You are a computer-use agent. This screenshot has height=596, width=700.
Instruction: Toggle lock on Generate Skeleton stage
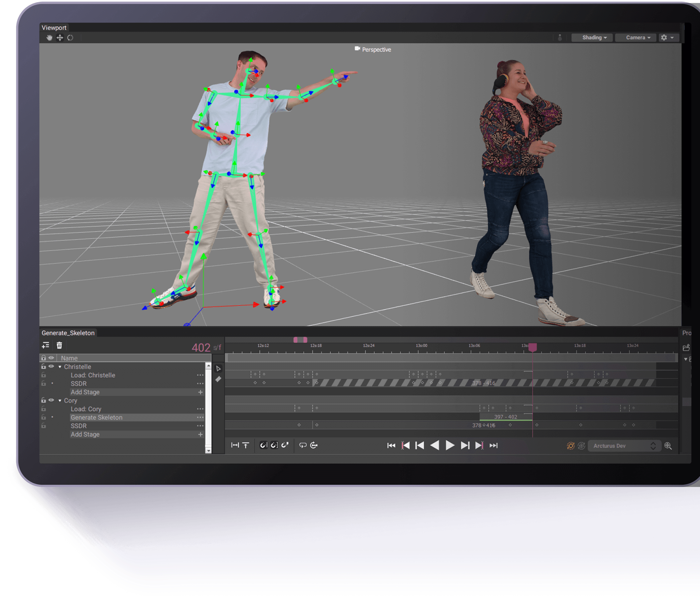[44, 417]
